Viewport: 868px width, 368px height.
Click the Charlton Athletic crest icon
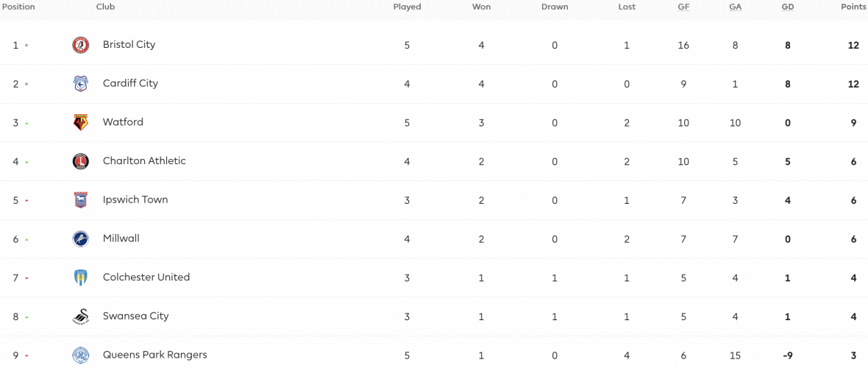coord(81,161)
